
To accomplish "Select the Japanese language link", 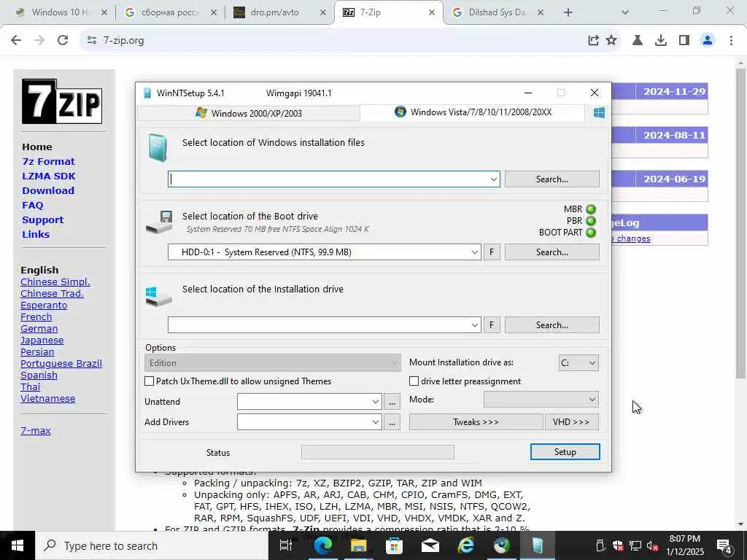I will pyautogui.click(x=42, y=340).
